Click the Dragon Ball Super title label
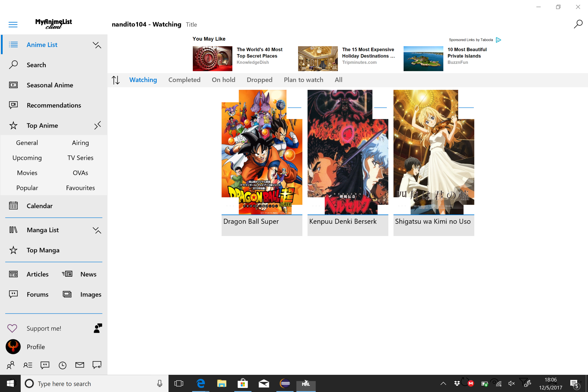The width and height of the screenshot is (588, 392). click(x=251, y=221)
